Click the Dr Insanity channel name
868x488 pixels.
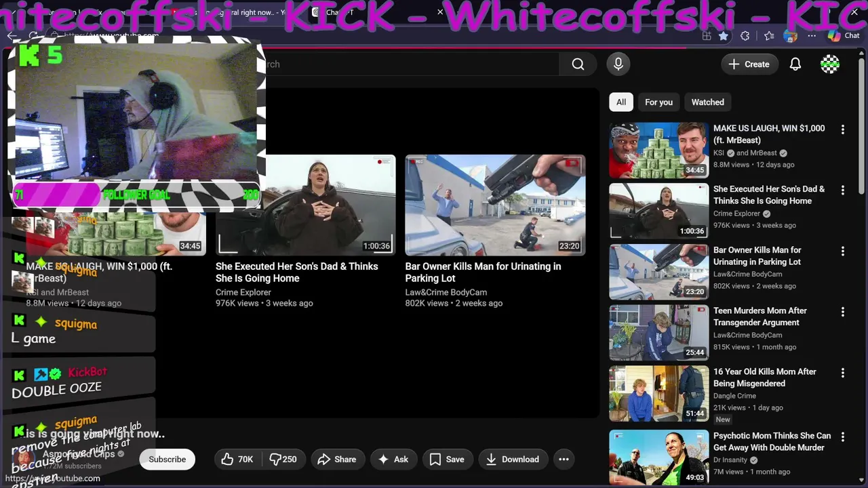point(731,460)
